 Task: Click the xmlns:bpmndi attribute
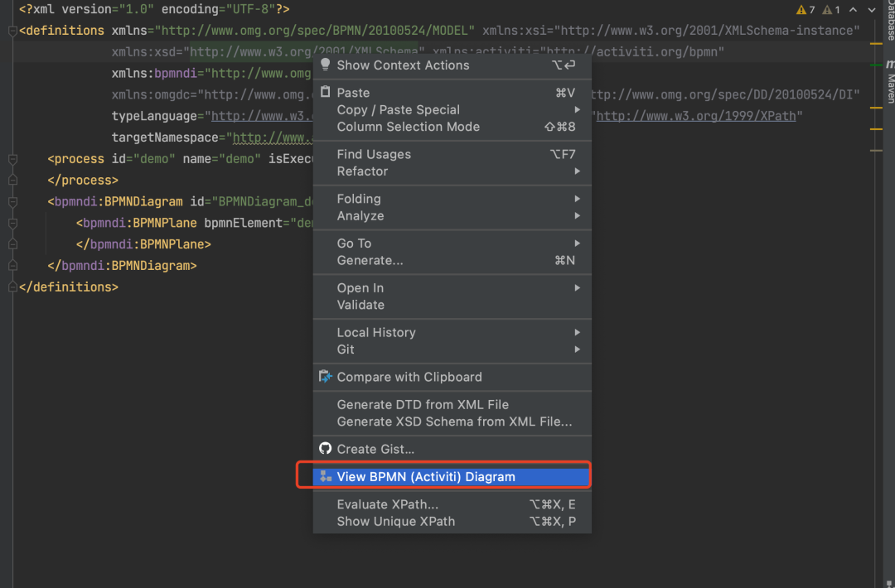154,73
